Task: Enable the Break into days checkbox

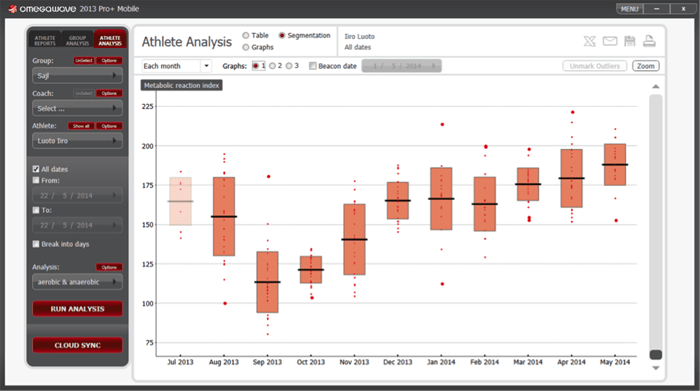Action: [x=36, y=244]
